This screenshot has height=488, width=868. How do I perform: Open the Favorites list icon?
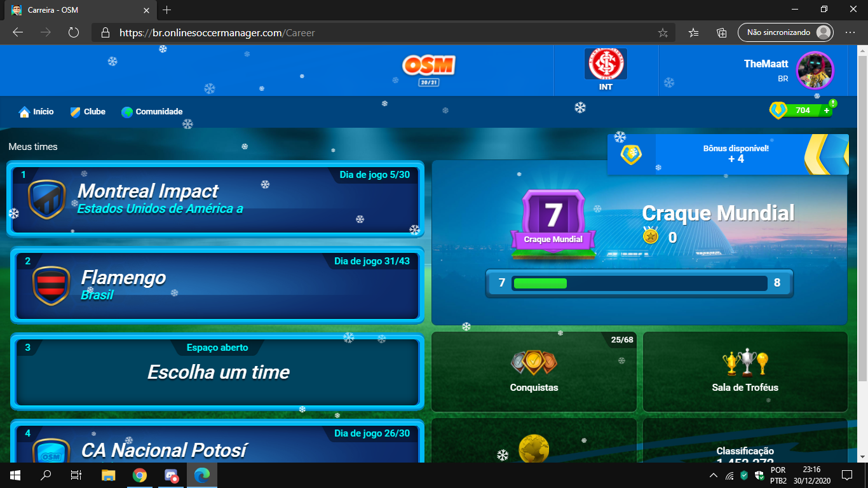click(x=694, y=32)
